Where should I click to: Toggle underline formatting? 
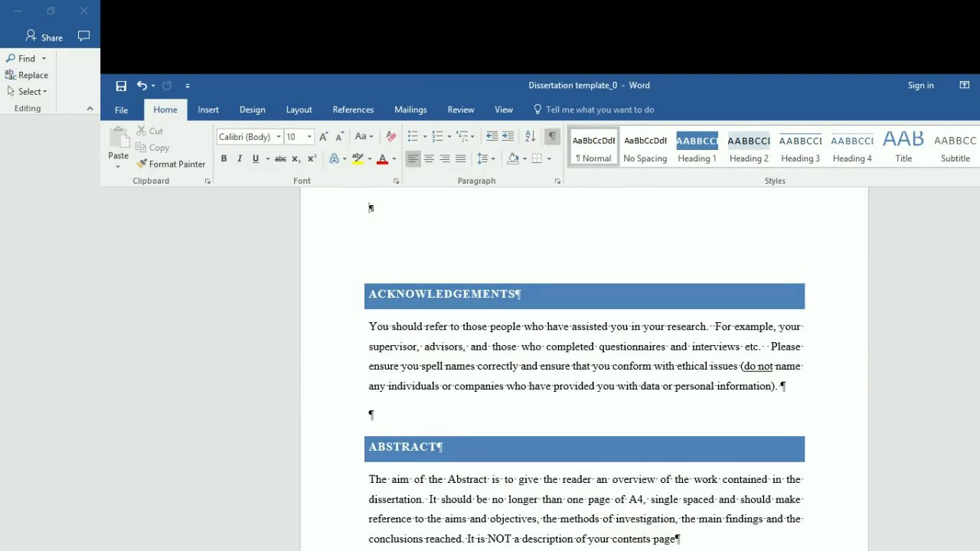pyautogui.click(x=256, y=158)
